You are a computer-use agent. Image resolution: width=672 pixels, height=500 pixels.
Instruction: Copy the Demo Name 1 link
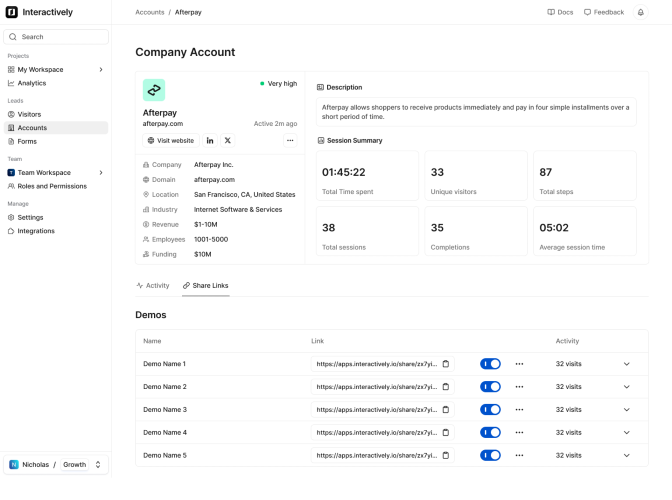(x=446, y=364)
